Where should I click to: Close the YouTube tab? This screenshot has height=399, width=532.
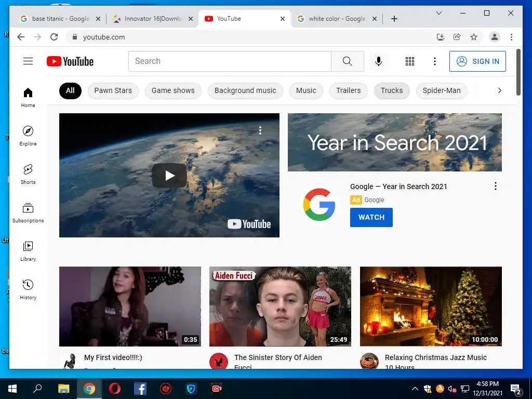point(282,19)
